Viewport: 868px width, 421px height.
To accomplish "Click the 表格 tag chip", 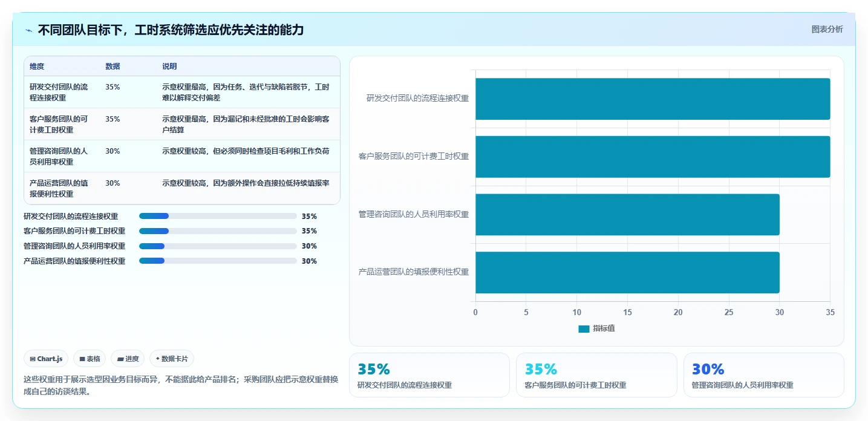I will pos(90,359).
